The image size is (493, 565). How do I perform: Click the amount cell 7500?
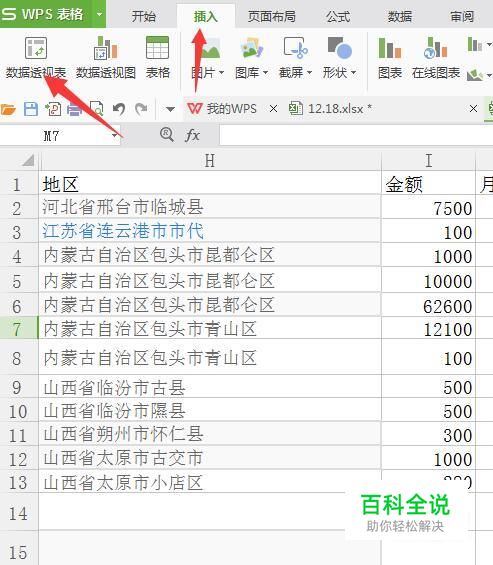tap(428, 208)
